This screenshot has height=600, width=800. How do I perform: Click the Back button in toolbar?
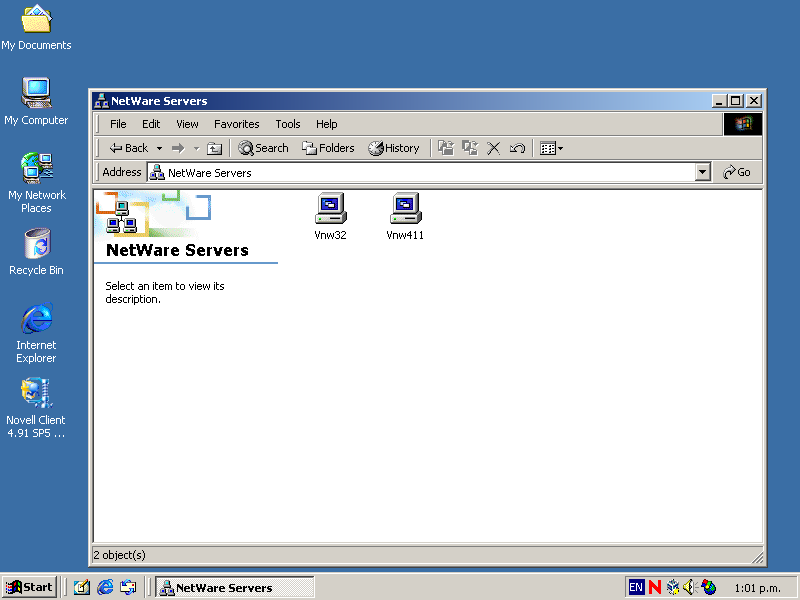tap(129, 148)
